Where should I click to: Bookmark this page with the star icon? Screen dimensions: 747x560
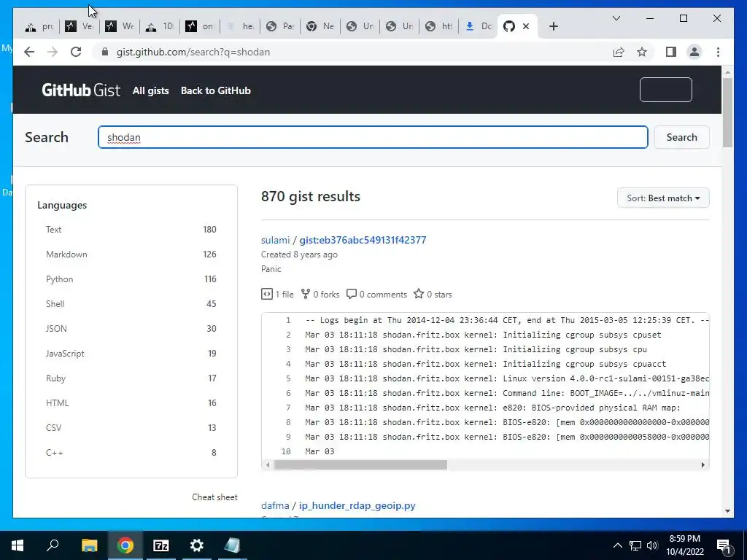[x=642, y=52]
